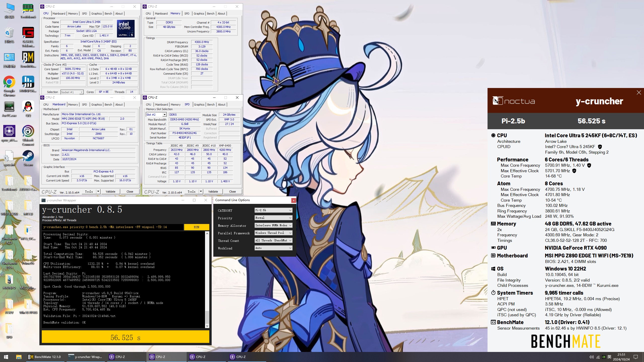Open the FFXIV folder on desktop
Screen dimensions: 644x362
[x=9, y=306]
